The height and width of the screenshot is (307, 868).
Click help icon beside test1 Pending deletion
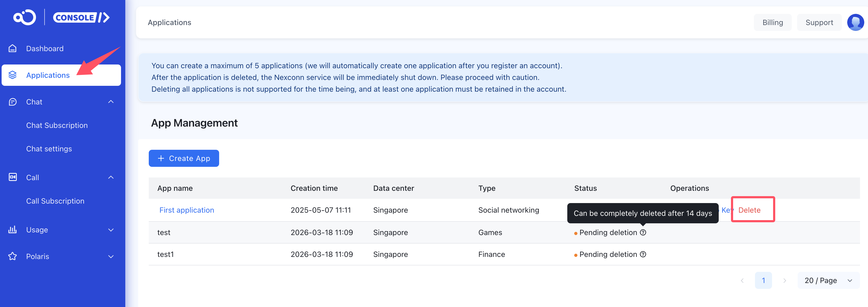point(643,255)
